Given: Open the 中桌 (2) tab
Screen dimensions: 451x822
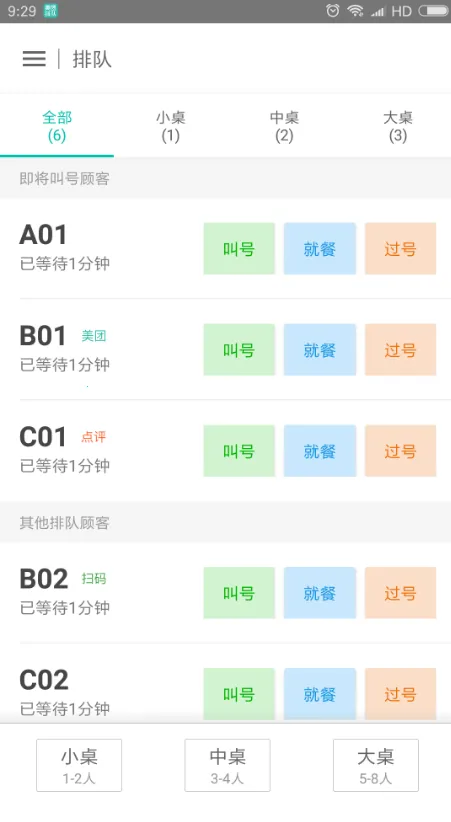Looking at the screenshot, I should pyautogui.click(x=284, y=126).
